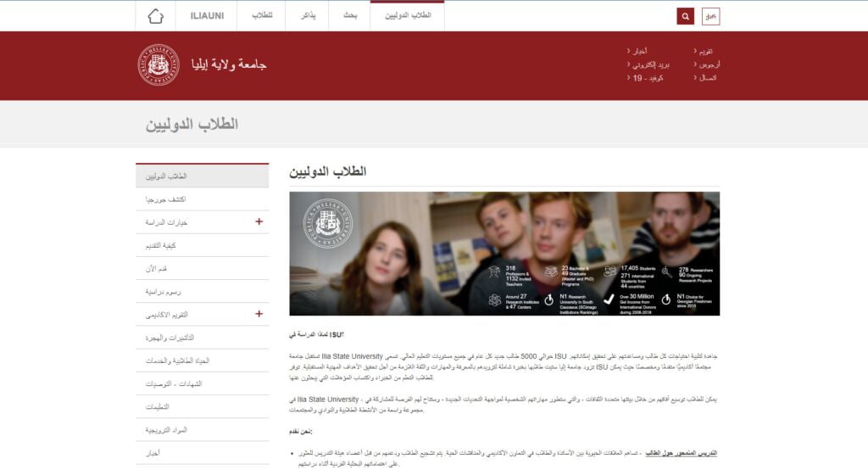Click the home icon in top navigation

[155, 16]
